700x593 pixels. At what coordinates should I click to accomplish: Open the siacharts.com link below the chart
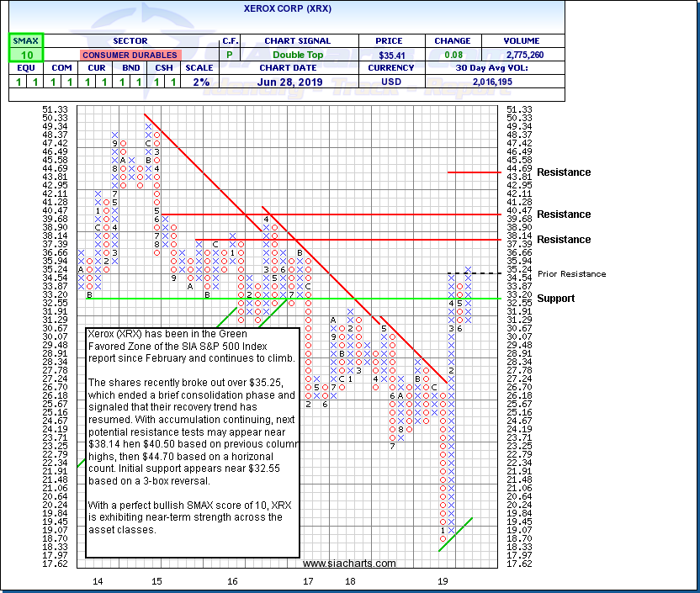349,564
